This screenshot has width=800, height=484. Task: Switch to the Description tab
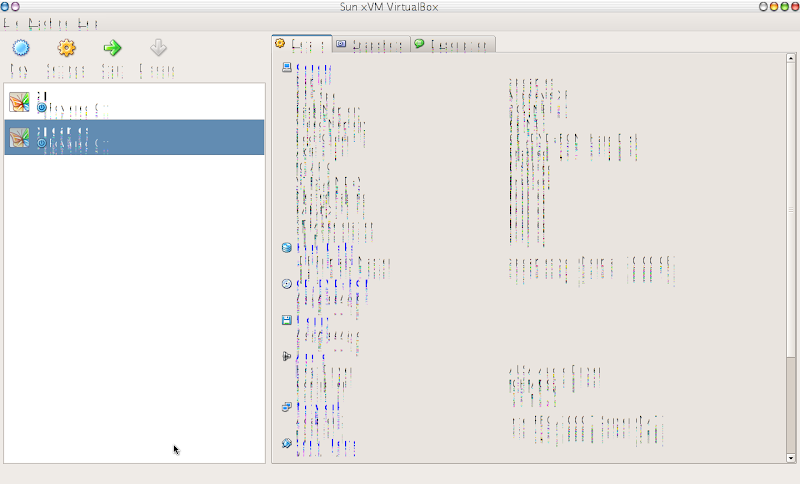453,44
